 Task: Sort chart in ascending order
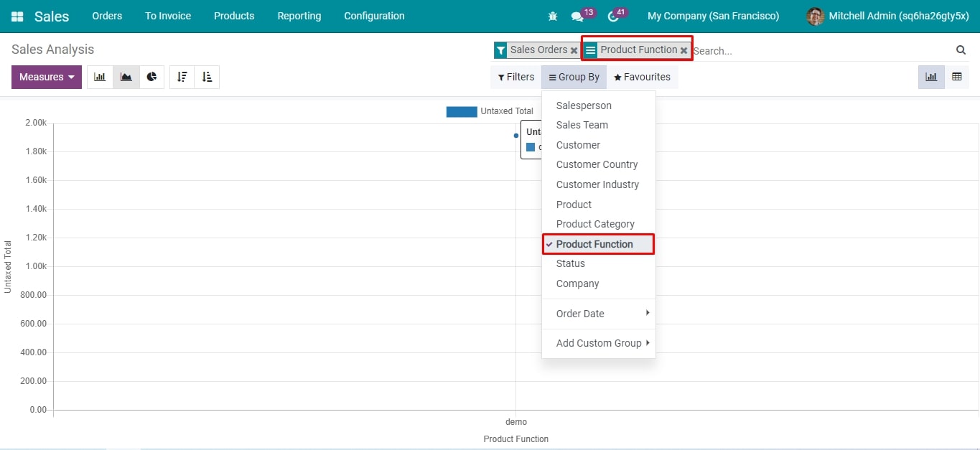click(x=207, y=77)
